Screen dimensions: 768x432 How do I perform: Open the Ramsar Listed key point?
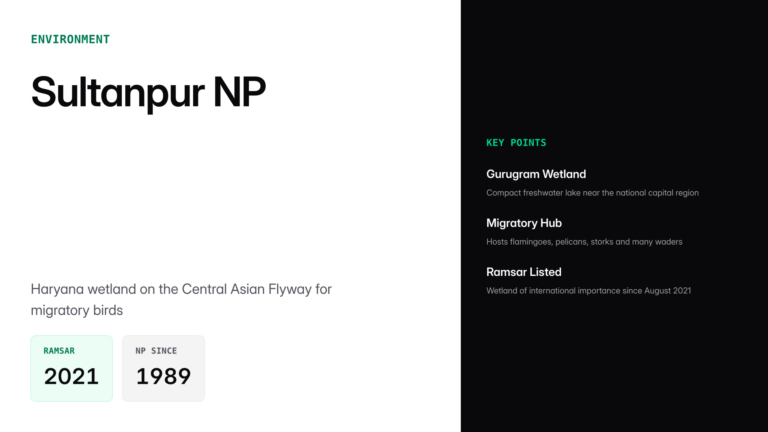[524, 272]
